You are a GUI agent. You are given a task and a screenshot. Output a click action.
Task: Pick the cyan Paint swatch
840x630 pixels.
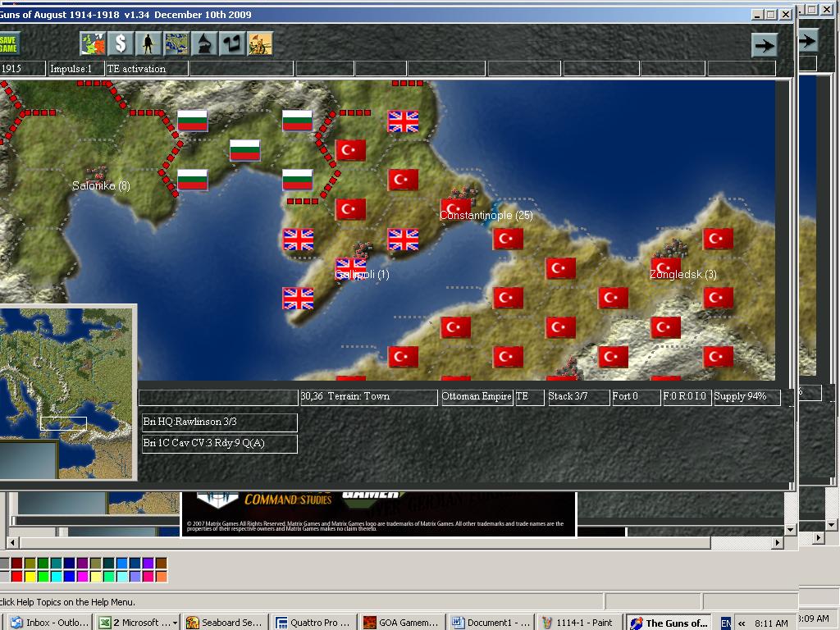tap(56, 577)
